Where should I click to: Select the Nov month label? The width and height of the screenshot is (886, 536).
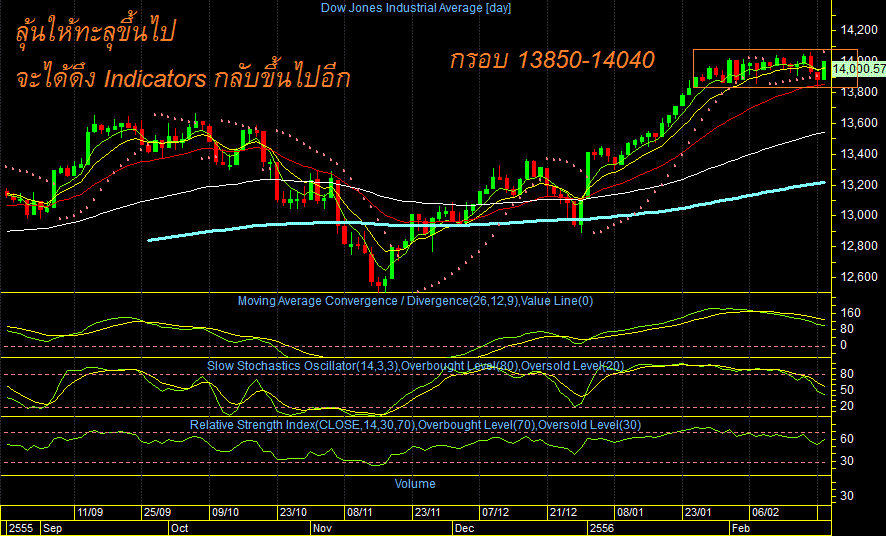[x=323, y=528]
